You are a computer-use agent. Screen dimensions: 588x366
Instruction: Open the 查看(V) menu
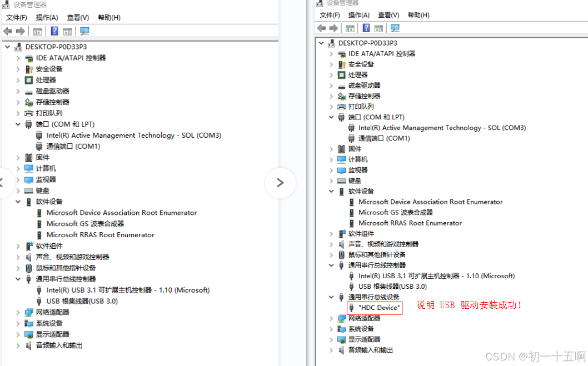(76, 17)
